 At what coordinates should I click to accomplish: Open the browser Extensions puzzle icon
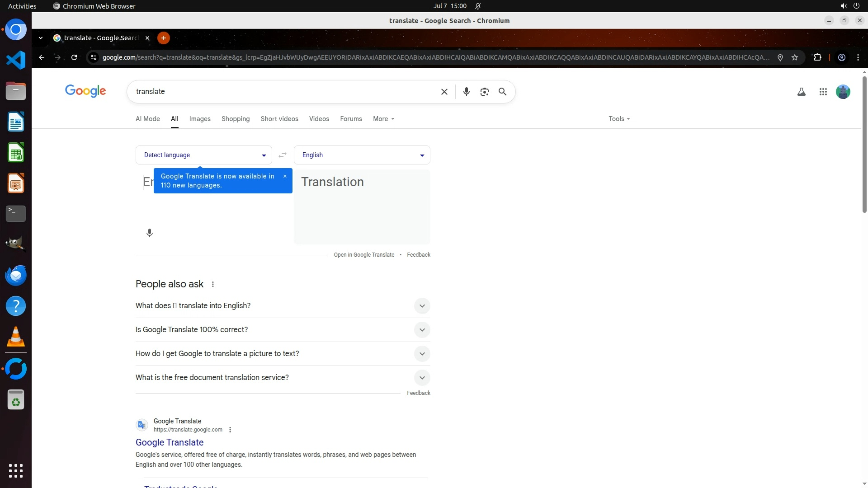[817, 57]
